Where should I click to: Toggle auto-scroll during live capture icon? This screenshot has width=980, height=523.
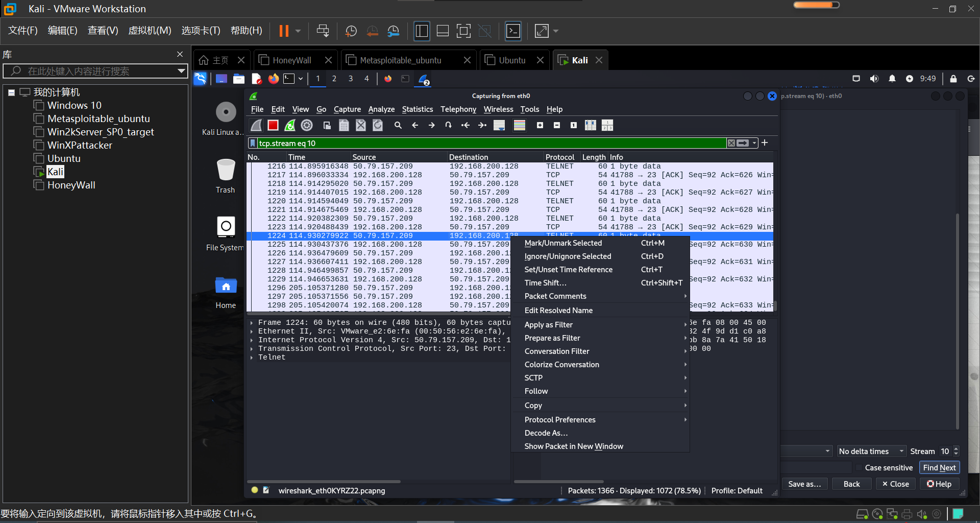[499, 125]
